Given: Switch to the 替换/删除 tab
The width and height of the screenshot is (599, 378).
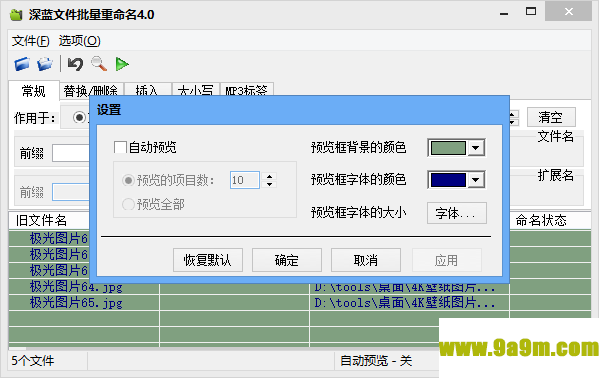Looking at the screenshot, I should pos(91,90).
